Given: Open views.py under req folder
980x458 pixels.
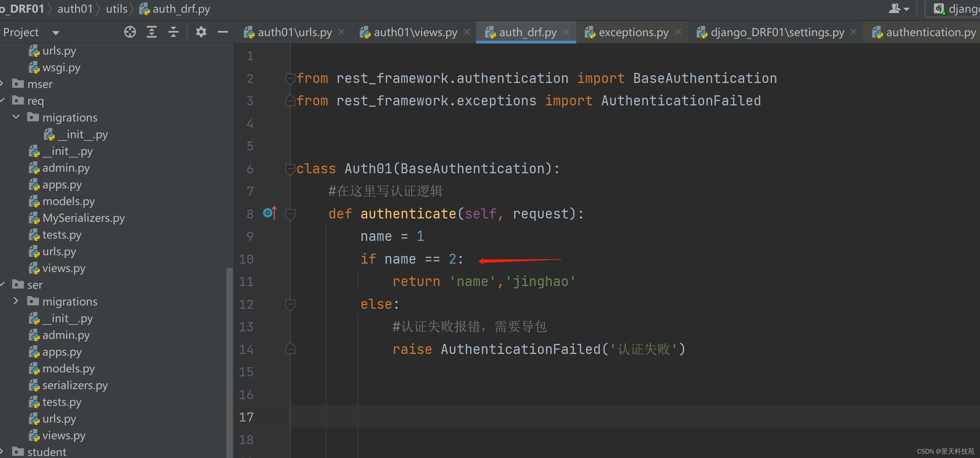Looking at the screenshot, I should pos(64,268).
